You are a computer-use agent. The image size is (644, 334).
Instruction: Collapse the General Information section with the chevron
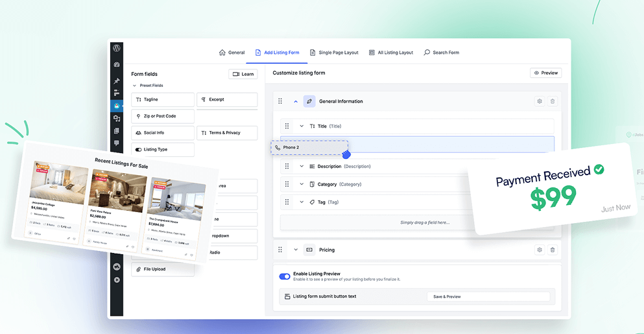(x=296, y=101)
